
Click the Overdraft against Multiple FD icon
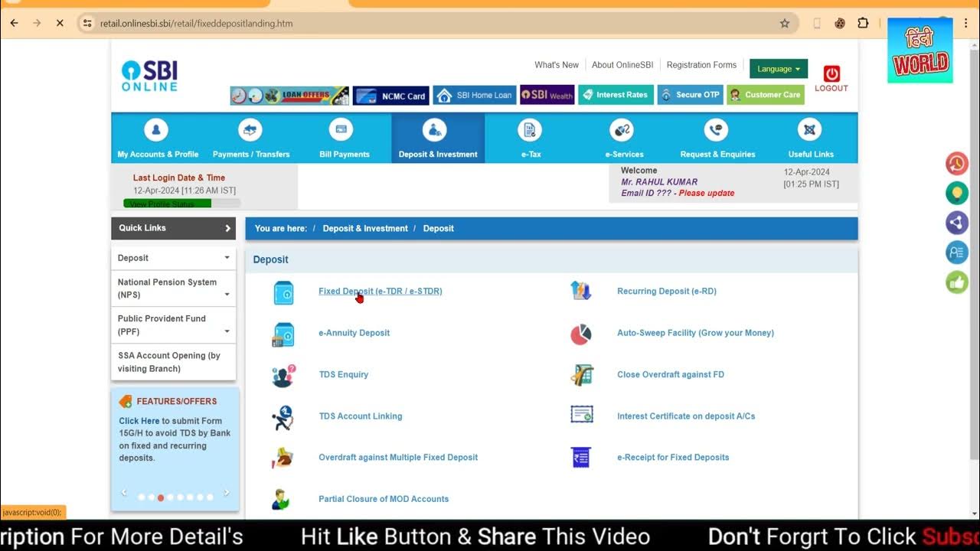pyautogui.click(x=283, y=458)
